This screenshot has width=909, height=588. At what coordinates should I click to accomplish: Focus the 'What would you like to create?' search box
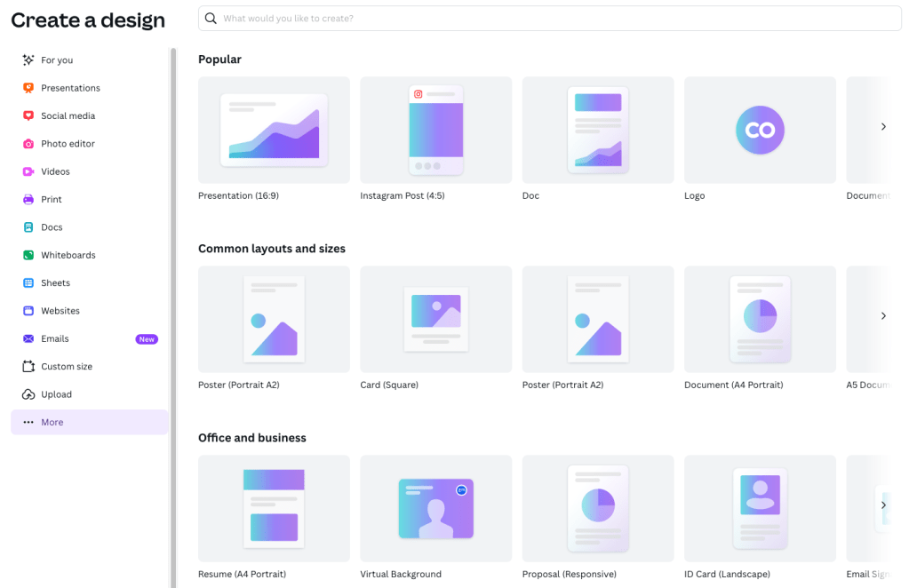551,19
